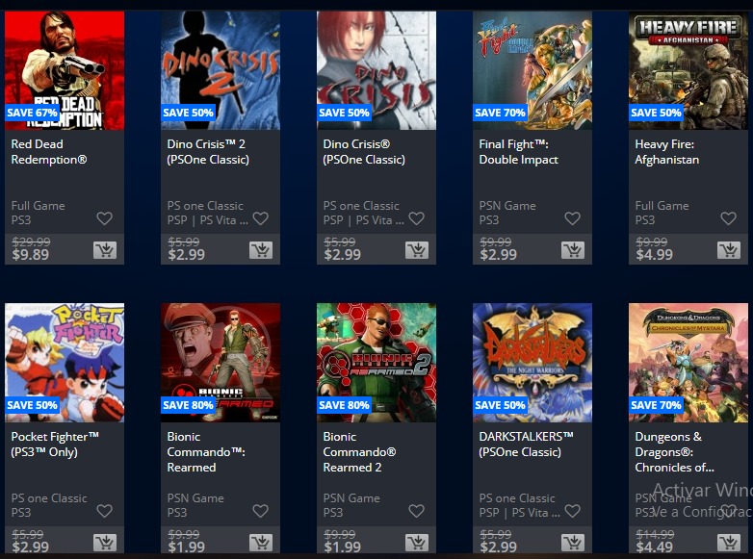The height and width of the screenshot is (560, 753).
Task: Add Bionic Commando Rearmed 2 to cart
Action: (417, 543)
